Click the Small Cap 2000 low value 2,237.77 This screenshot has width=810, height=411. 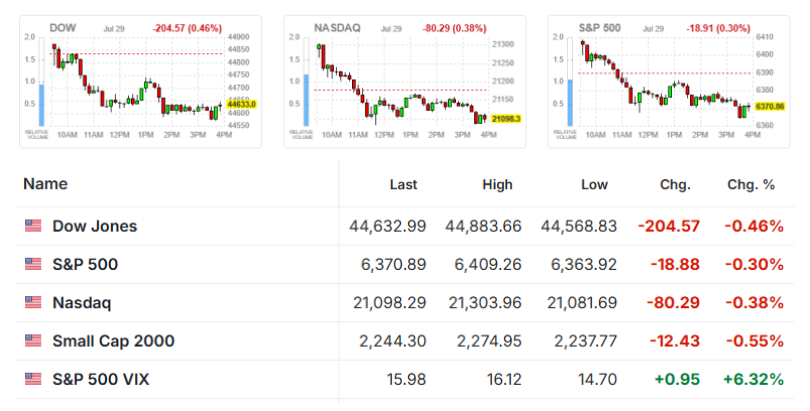point(586,341)
